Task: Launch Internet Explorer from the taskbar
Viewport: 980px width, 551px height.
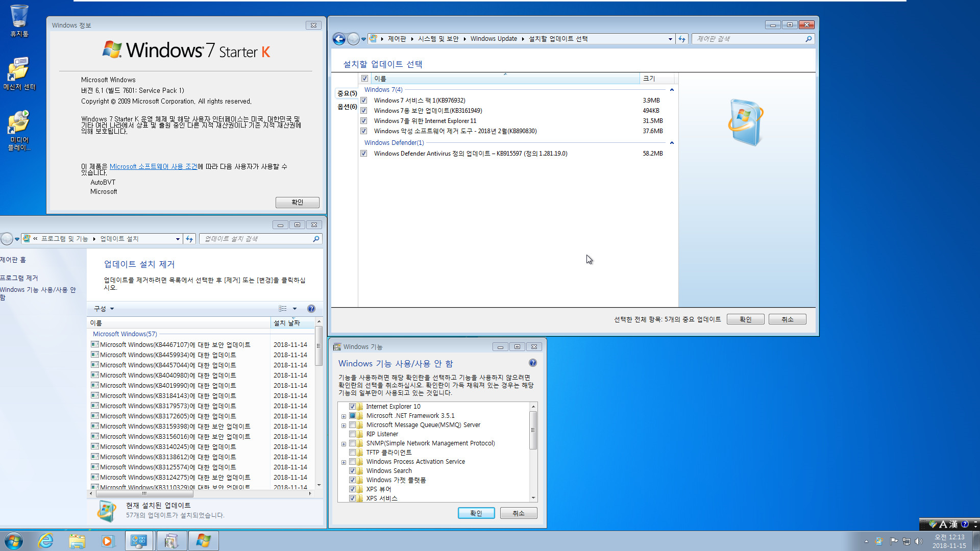Action: click(x=46, y=541)
